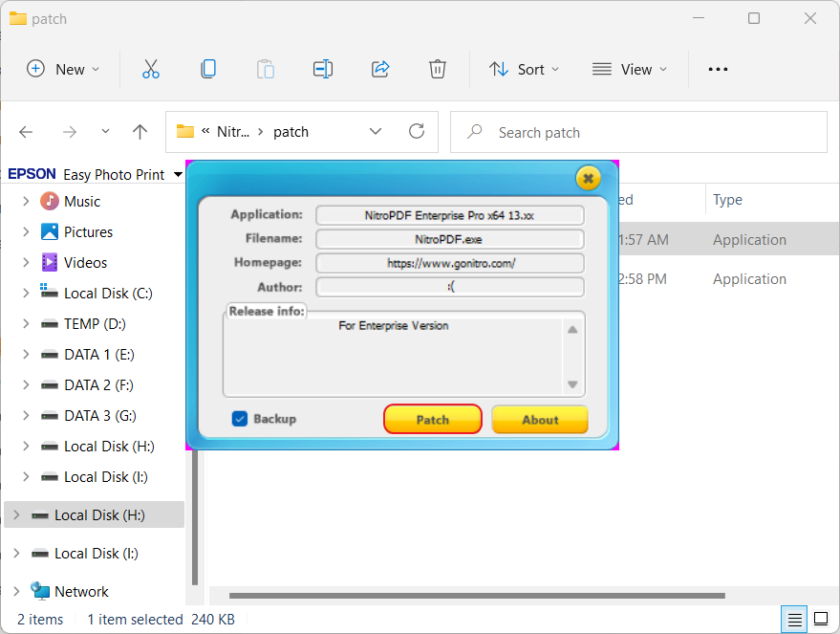Toggle the Backup checkbox

240,419
